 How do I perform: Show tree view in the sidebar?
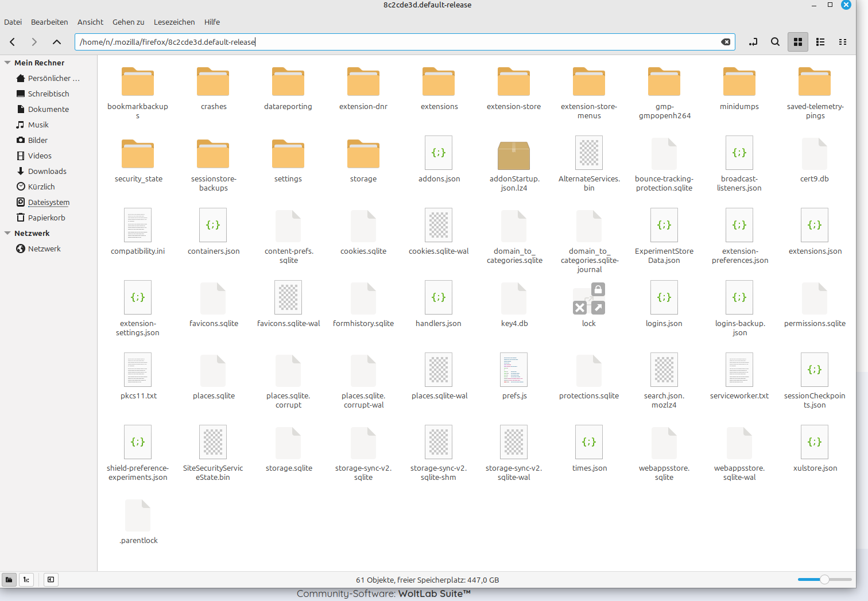coord(26,580)
